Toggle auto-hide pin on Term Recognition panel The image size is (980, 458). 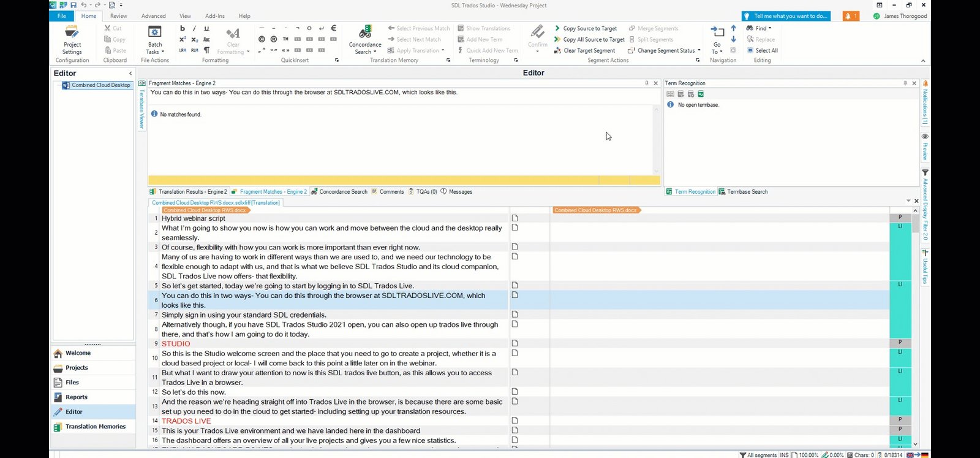tap(905, 83)
